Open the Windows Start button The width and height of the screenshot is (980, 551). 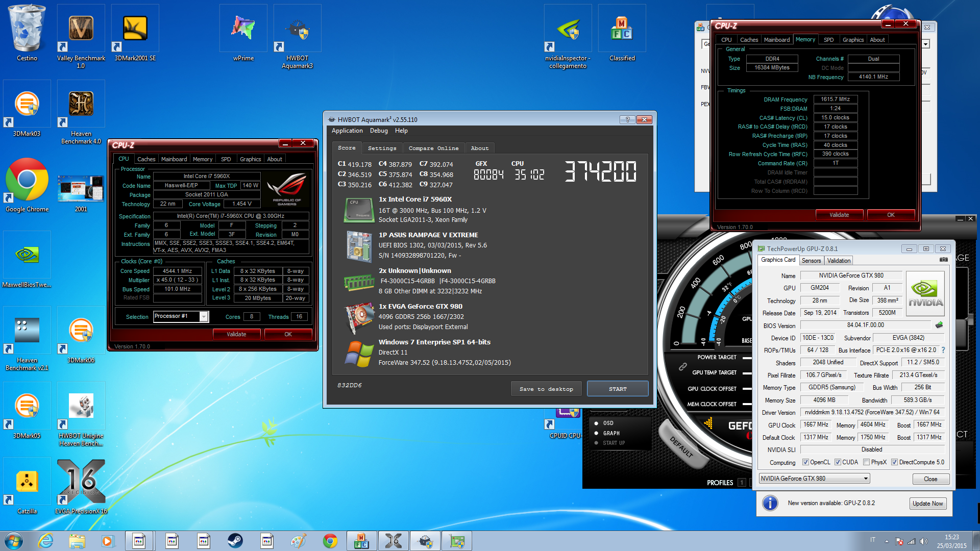[x=14, y=541]
